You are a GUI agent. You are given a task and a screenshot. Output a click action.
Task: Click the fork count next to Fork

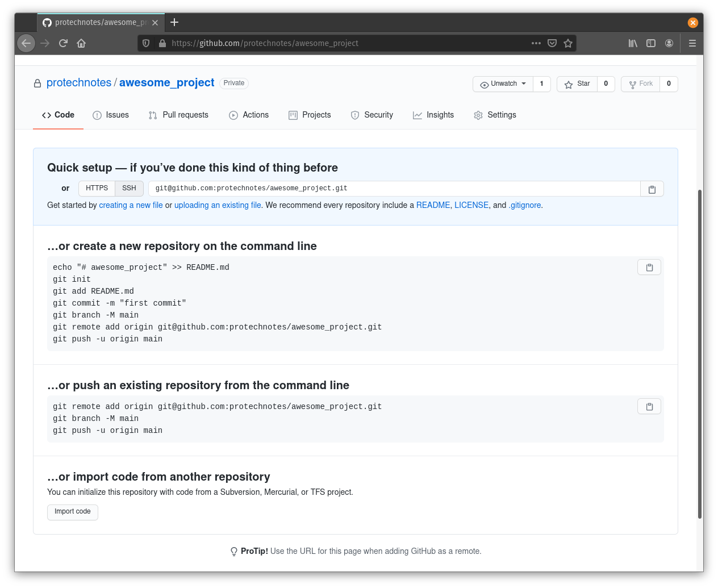[x=669, y=84]
